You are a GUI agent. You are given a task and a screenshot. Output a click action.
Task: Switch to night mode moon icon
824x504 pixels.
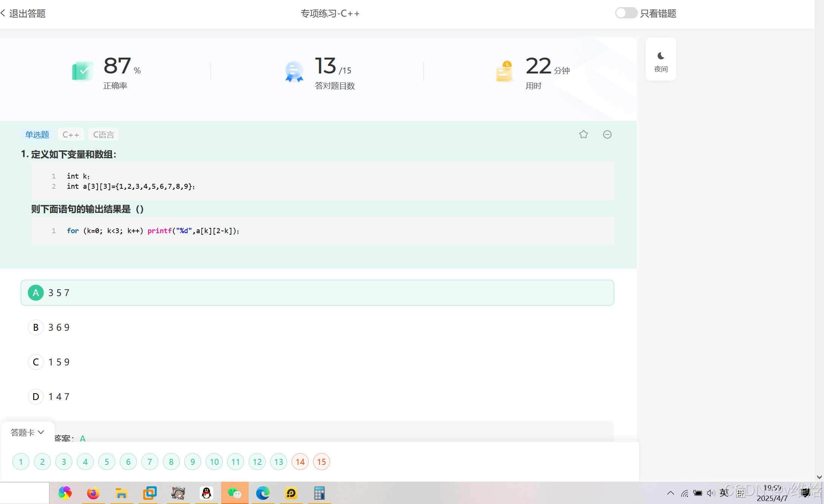click(660, 56)
